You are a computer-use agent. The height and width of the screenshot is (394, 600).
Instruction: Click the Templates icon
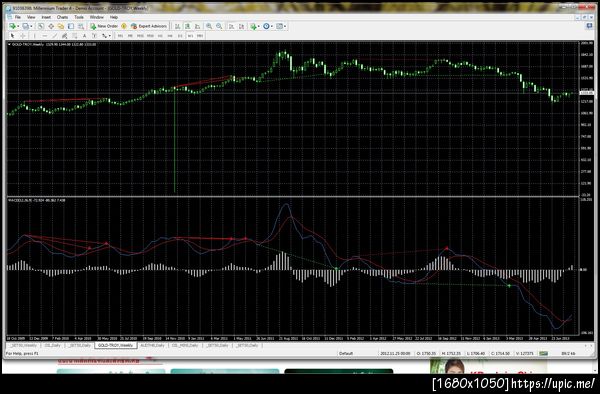coord(279,26)
